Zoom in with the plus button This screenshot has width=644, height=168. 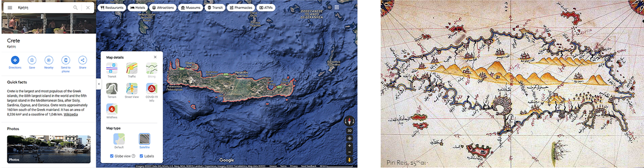pyautogui.click(x=350, y=145)
